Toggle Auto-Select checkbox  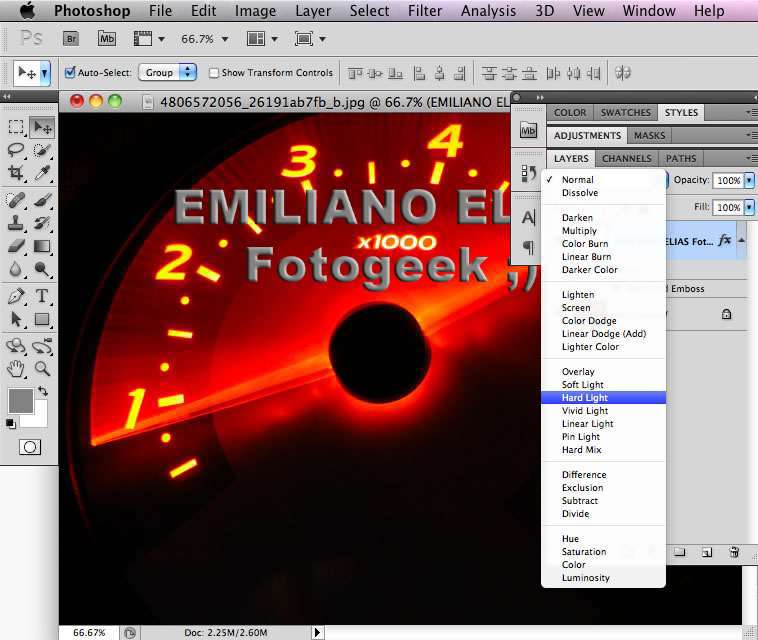pos(70,73)
